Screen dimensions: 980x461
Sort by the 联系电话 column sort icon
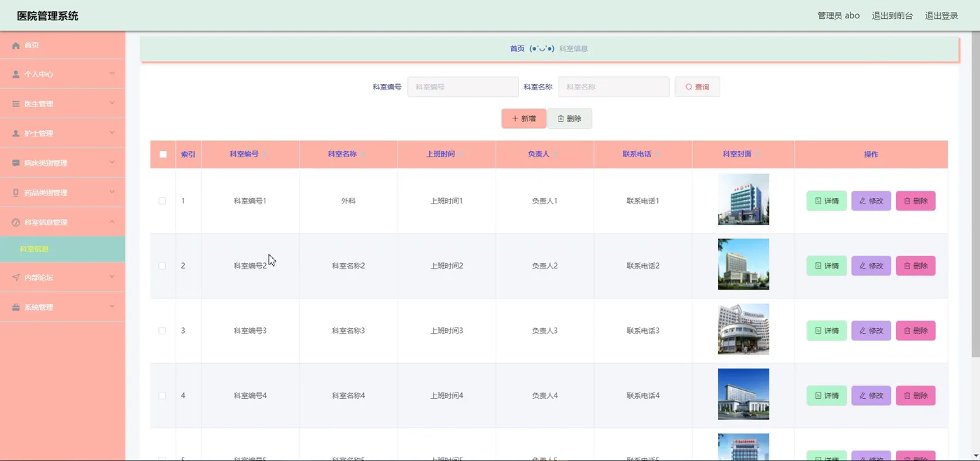point(658,155)
